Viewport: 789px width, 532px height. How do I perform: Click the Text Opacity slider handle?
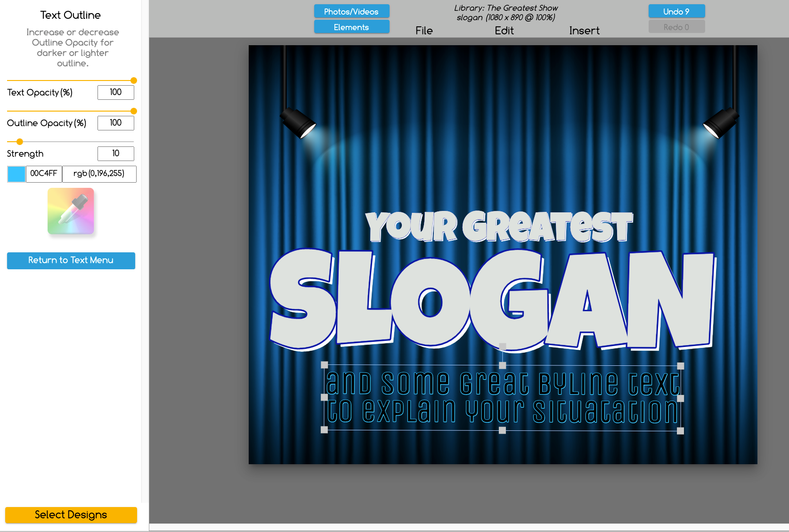(x=134, y=81)
